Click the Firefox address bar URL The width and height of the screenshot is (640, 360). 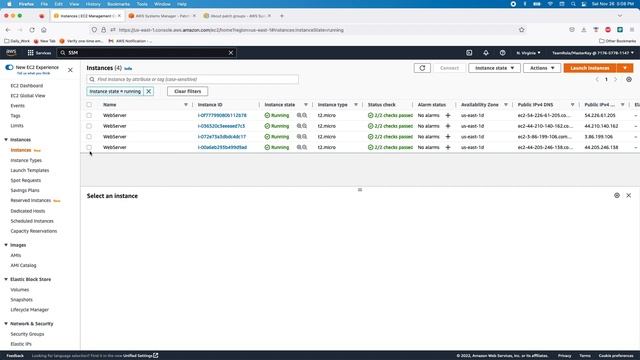click(231, 30)
